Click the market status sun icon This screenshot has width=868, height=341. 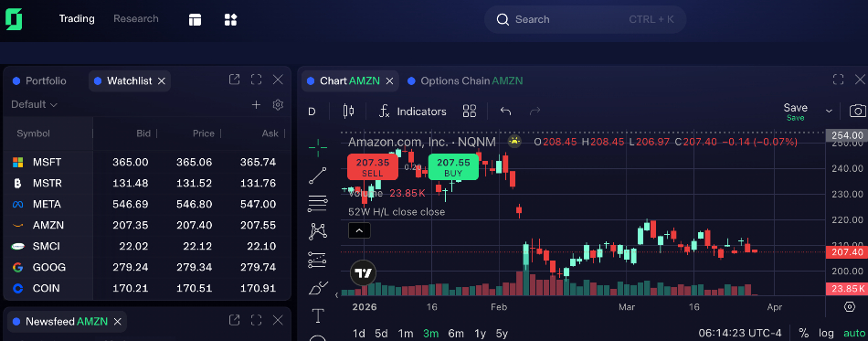tap(514, 141)
